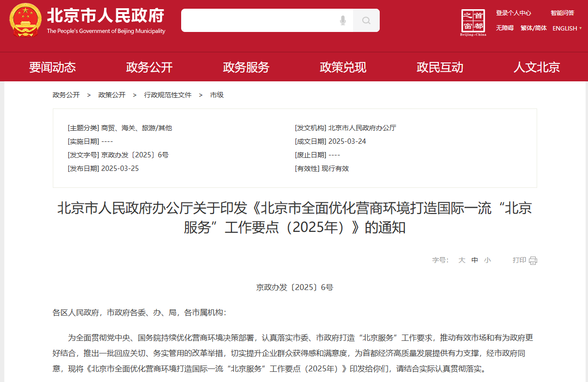The image size is (588, 382).
Task: Go to 政策兑现 section
Action: click(x=343, y=67)
